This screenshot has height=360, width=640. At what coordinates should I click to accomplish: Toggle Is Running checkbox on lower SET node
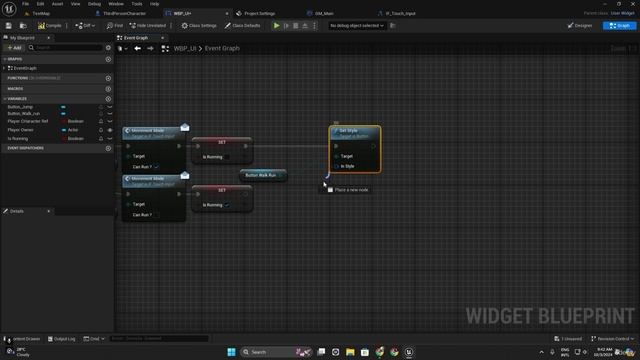pos(227,205)
